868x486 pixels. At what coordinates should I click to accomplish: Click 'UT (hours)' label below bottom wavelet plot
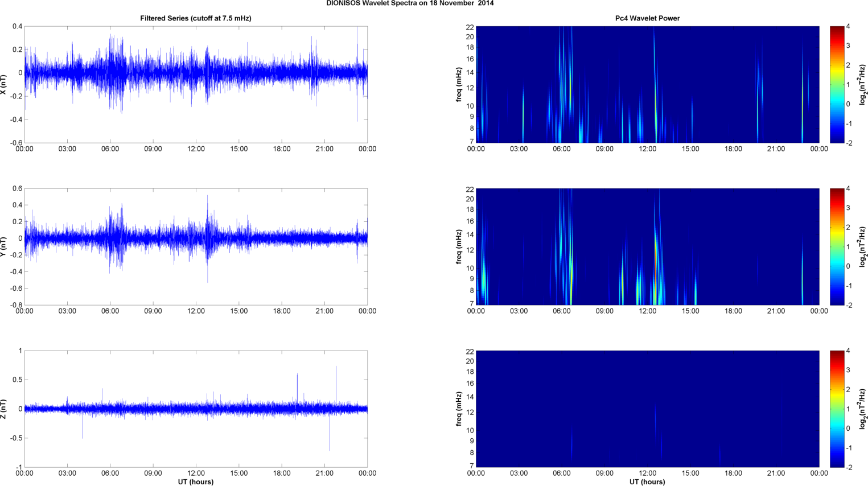pyautogui.click(x=647, y=481)
